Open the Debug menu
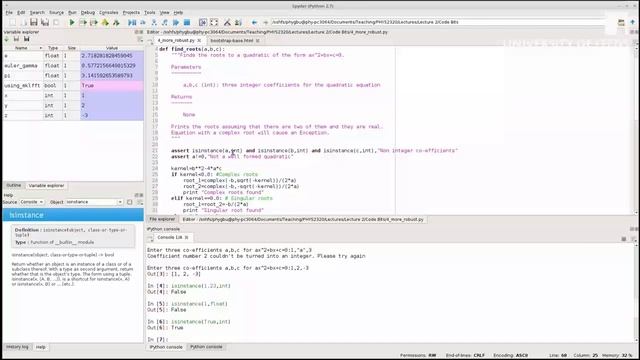Image resolution: width=640 pixels, height=360 pixels. pos(87,13)
